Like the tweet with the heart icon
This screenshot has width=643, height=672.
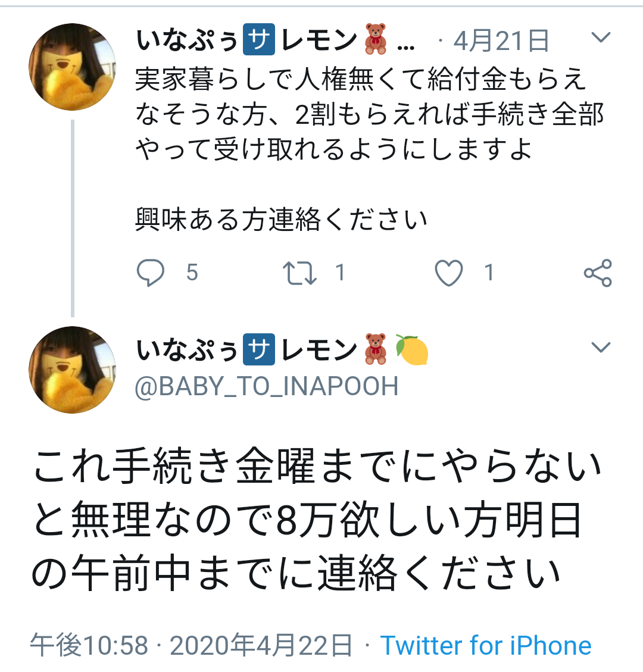tap(449, 273)
